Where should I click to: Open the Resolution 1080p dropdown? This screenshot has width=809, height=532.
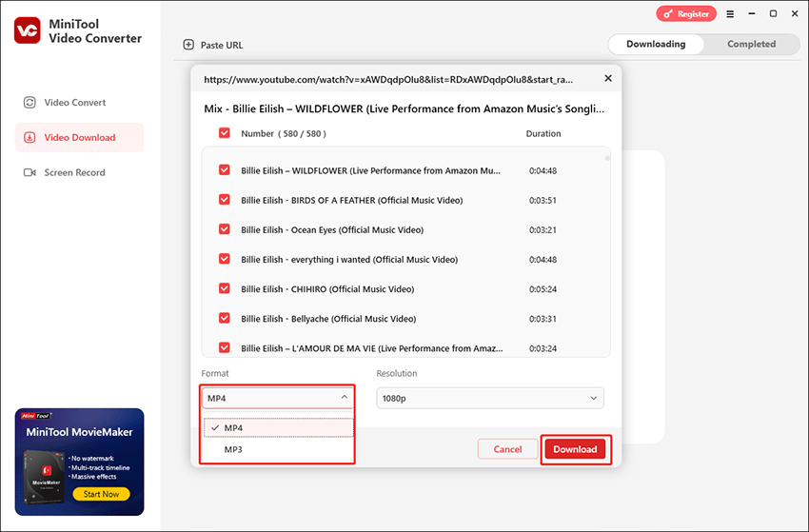(x=489, y=398)
